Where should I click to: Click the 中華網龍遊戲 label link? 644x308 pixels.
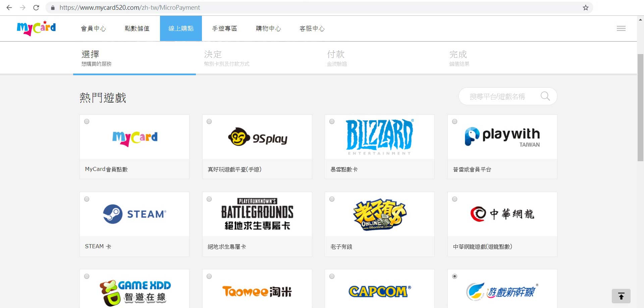[482, 247]
